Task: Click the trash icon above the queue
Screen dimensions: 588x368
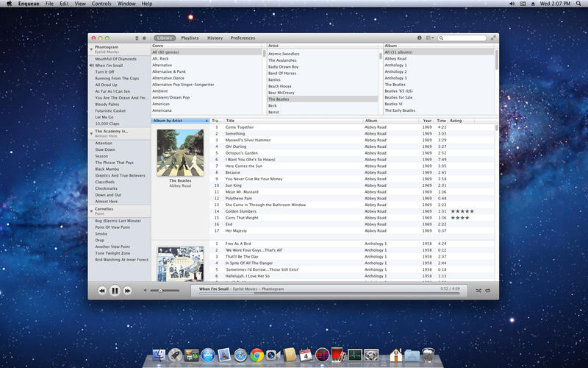Action: point(137,38)
